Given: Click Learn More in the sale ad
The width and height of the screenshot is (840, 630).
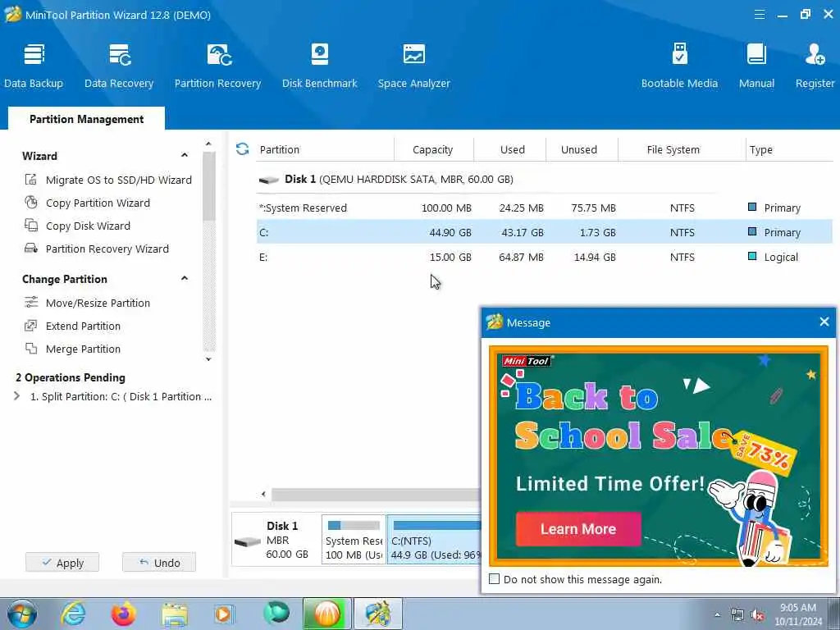Looking at the screenshot, I should (578, 529).
